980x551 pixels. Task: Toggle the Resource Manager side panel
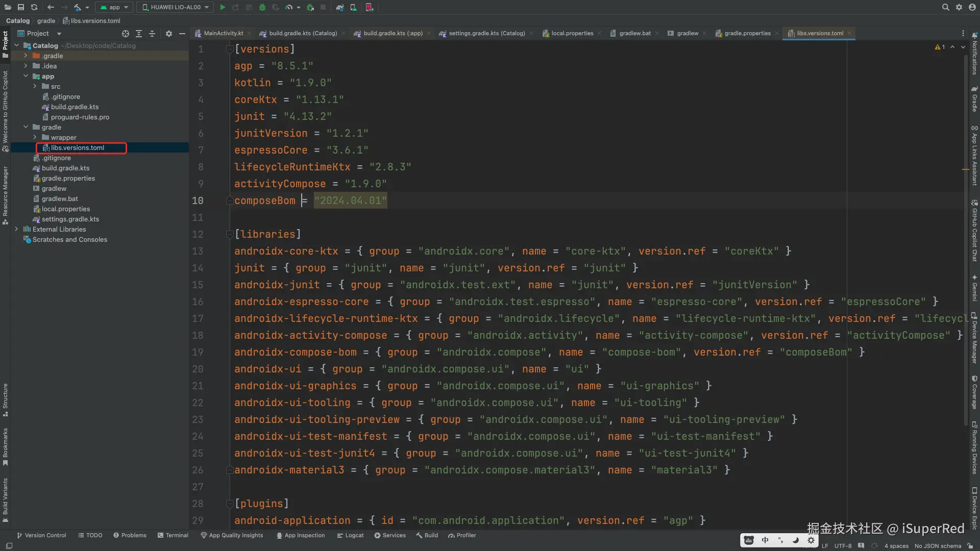point(5,194)
